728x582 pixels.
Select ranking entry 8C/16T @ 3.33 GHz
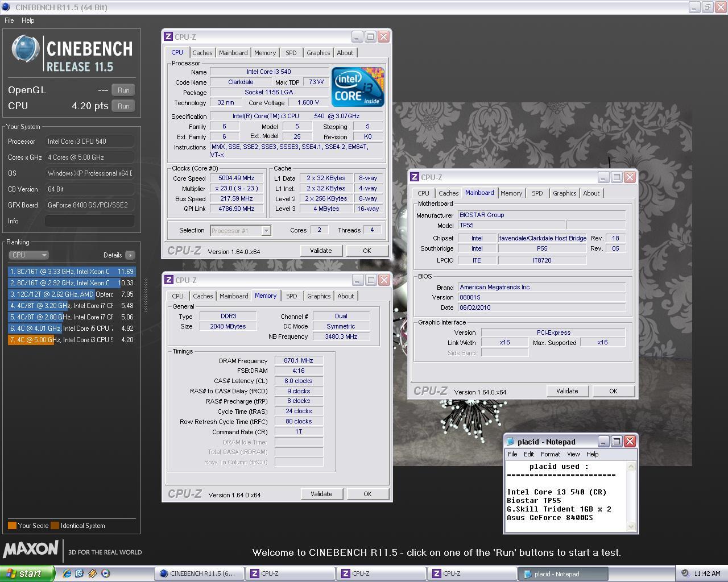point(72,272)
